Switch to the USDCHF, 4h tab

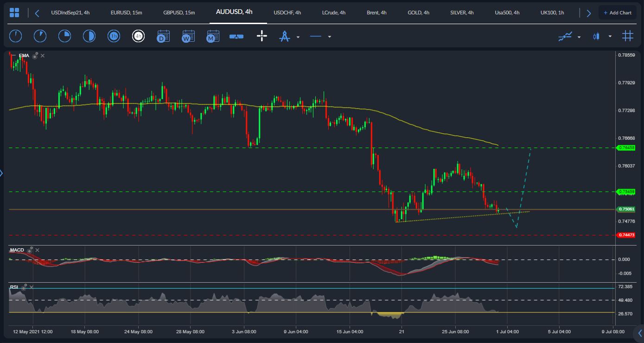pyautogui.click(x=287, y=13)
